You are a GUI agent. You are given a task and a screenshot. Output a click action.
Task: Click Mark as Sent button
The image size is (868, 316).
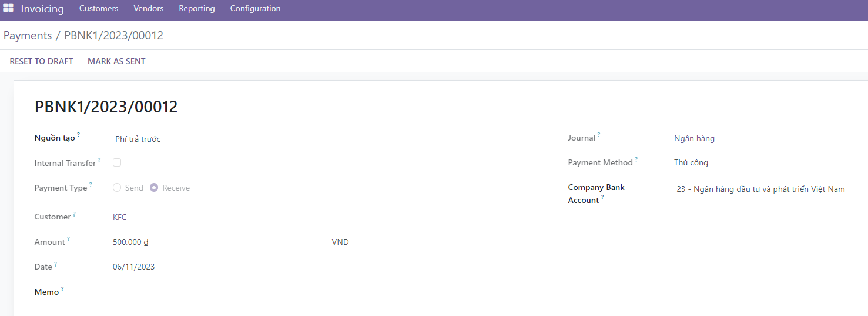pyautogui.click(x=116, y=61)
